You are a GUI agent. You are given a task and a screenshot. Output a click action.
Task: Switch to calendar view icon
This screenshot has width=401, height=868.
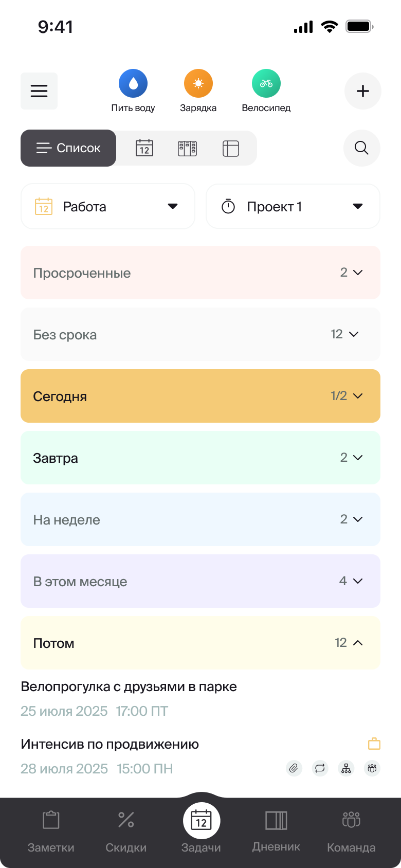pyautogui.click(x=144, y=148)
